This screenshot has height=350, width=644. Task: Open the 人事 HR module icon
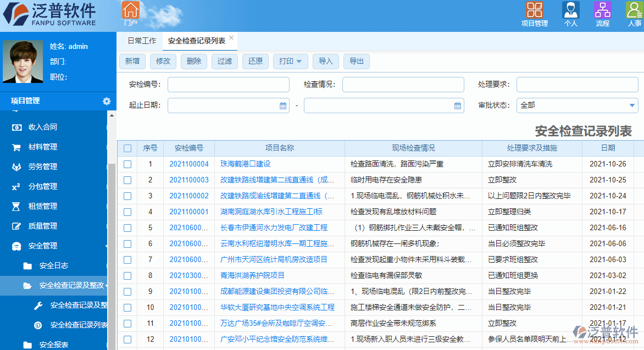(634, 10)
